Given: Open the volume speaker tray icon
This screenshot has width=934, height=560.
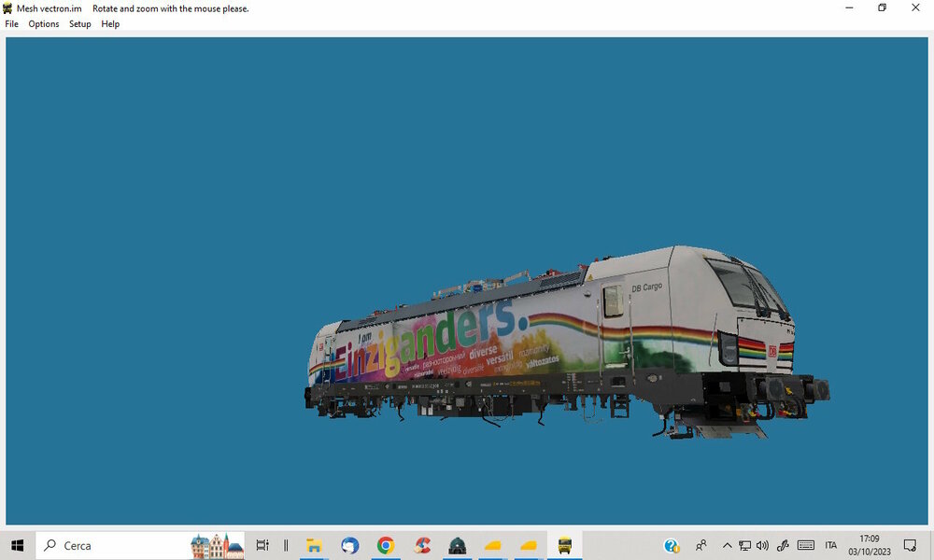Looking at the screenshot, I should pyautogui.click(x=762, y=545).
